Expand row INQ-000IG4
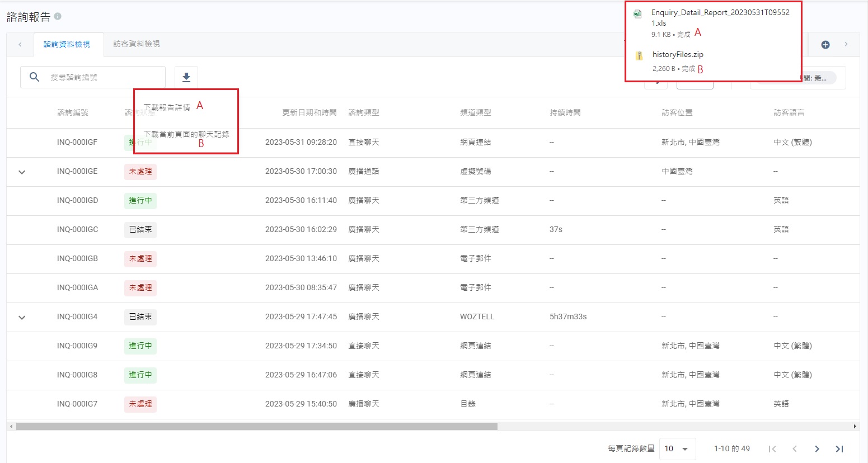 22,317
